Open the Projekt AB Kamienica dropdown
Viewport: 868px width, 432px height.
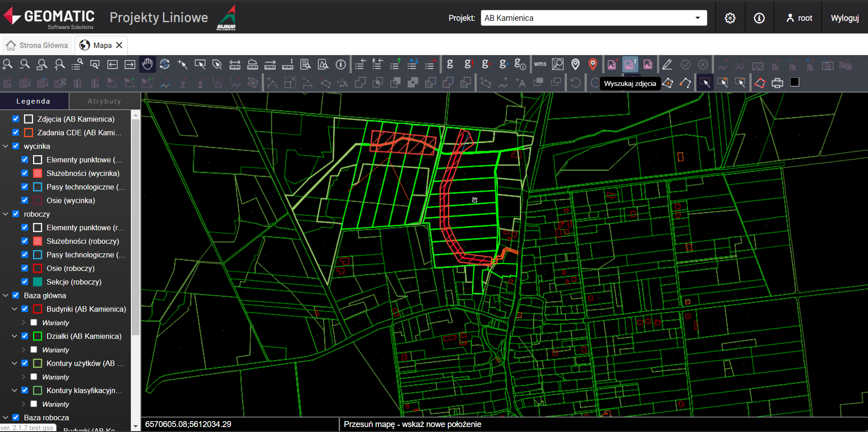pos(593,18)
